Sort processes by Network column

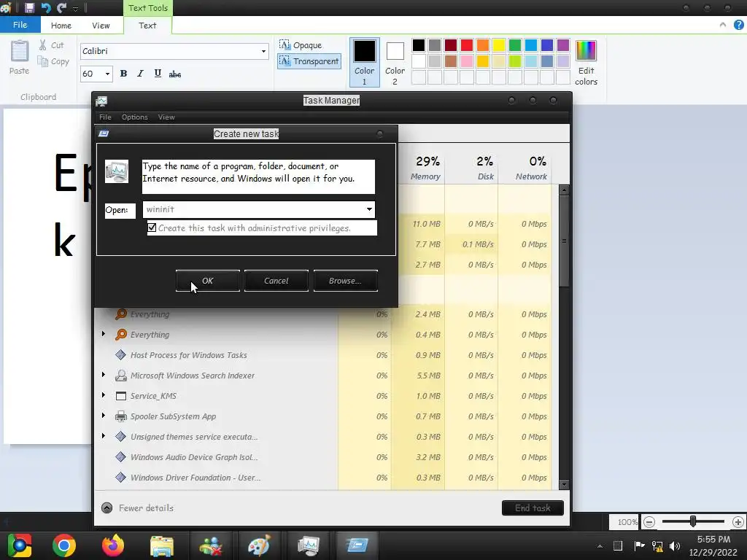point(525,168)
